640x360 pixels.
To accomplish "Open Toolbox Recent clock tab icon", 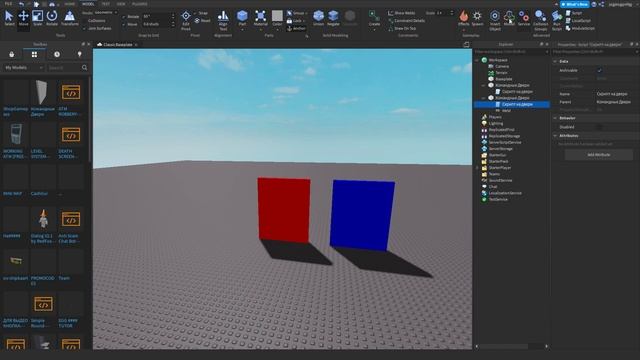I will [x=57, y=54].
